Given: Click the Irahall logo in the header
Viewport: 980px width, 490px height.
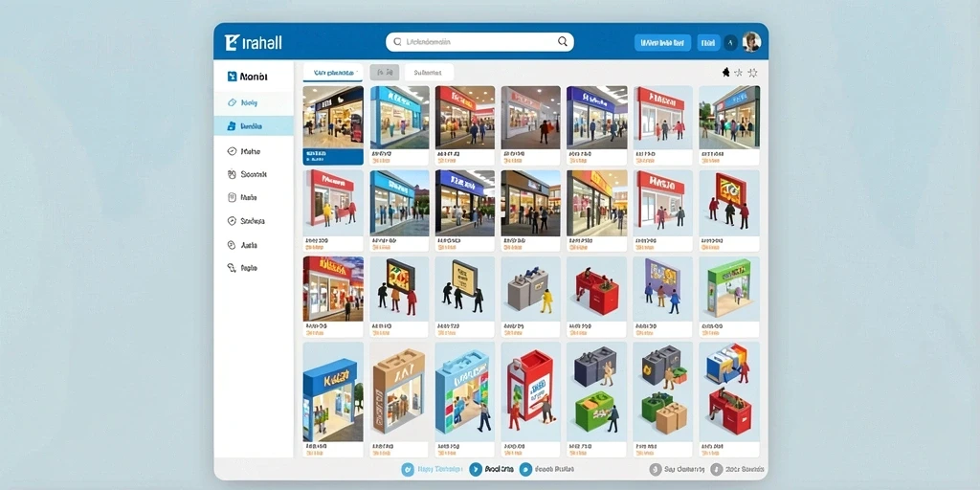Looking at the screenshot, I should [x=253, y=42].
